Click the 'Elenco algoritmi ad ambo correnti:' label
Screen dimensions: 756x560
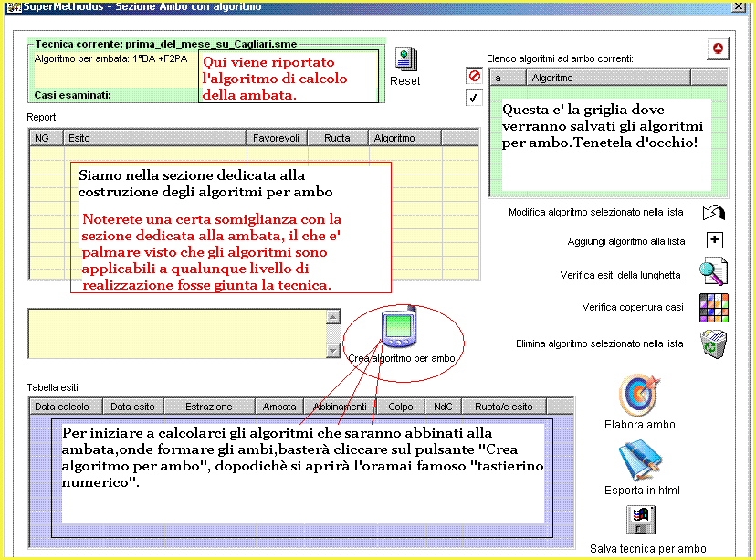(x=560, y=58)
